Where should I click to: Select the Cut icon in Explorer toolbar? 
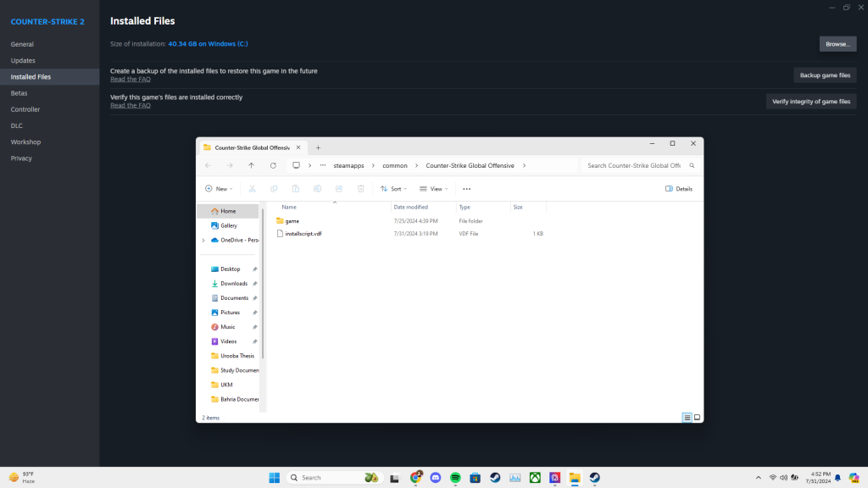[x=252, y=188]
